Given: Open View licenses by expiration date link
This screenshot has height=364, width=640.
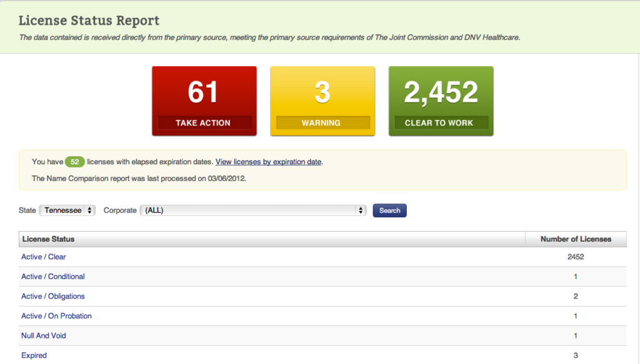Looking at the screenshot, I should coord(267,162).
